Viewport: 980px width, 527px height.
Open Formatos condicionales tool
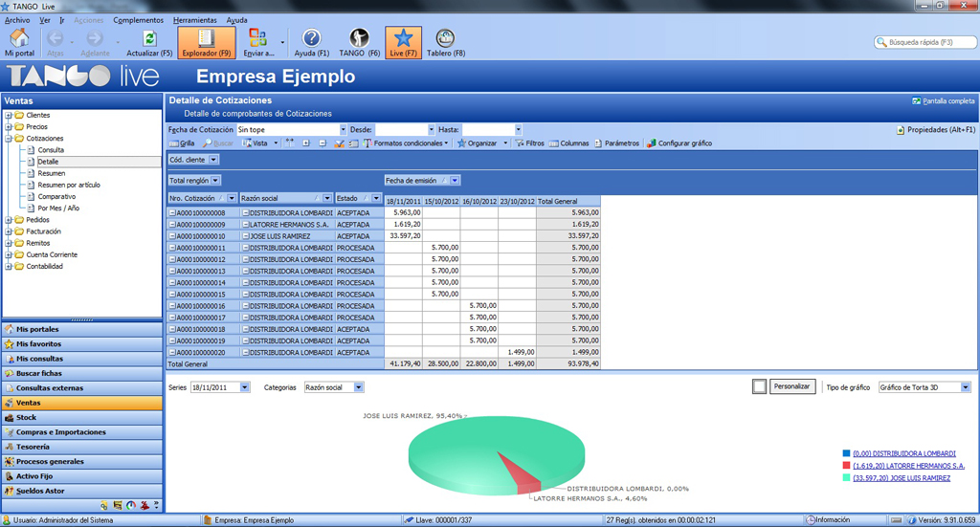point(405,143)
